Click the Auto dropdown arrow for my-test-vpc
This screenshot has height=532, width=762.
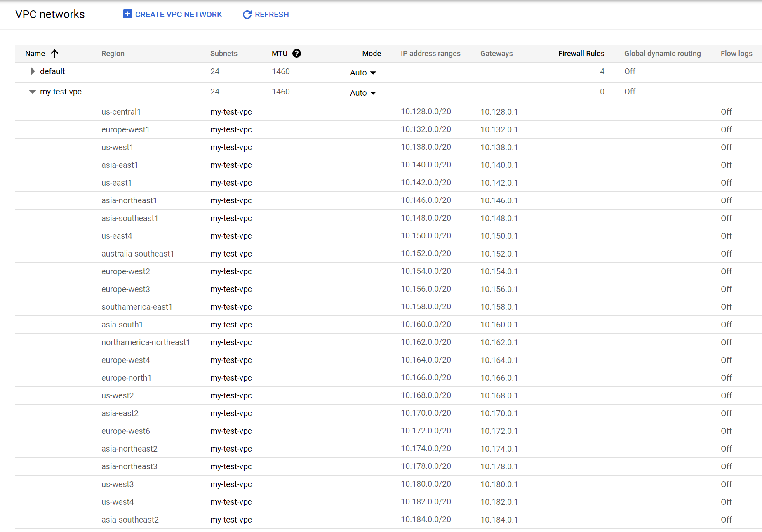pos(374,93)
